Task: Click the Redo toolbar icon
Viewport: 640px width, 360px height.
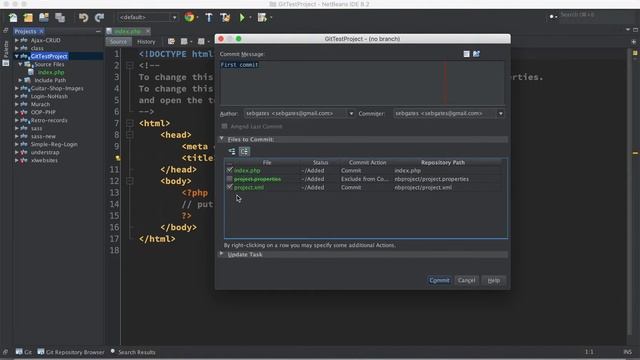Action: (99, 18)
